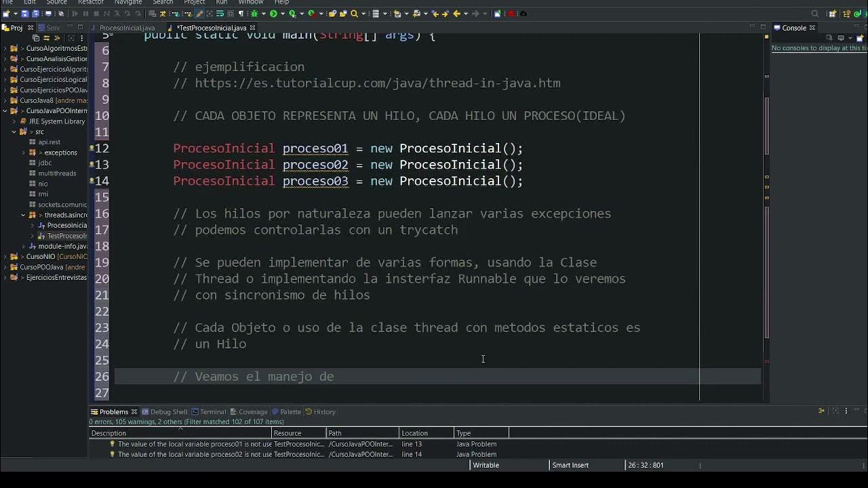Select the sockets.comunic package
This screenshot has height=488, width=868.
click(x=58, y=205)
